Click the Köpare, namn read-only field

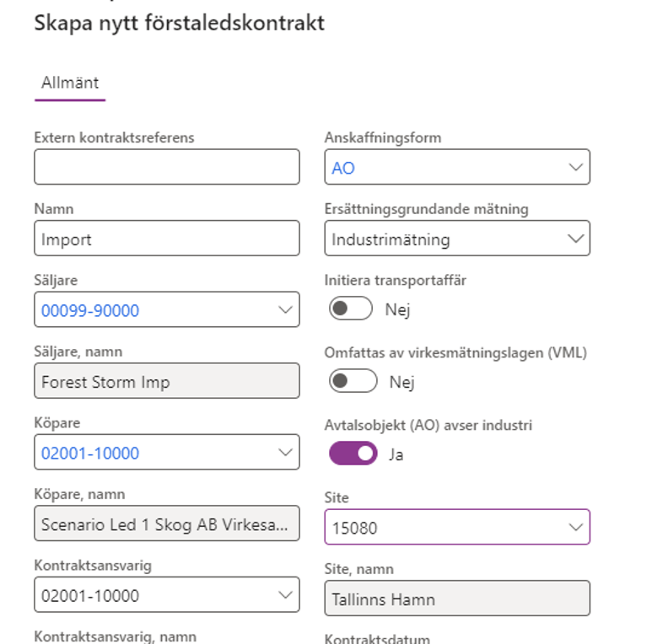point(166,524)
